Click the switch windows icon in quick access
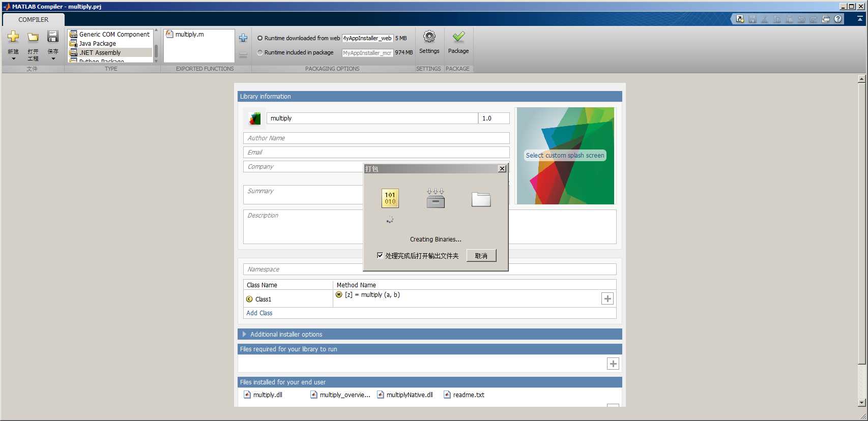 826,19
